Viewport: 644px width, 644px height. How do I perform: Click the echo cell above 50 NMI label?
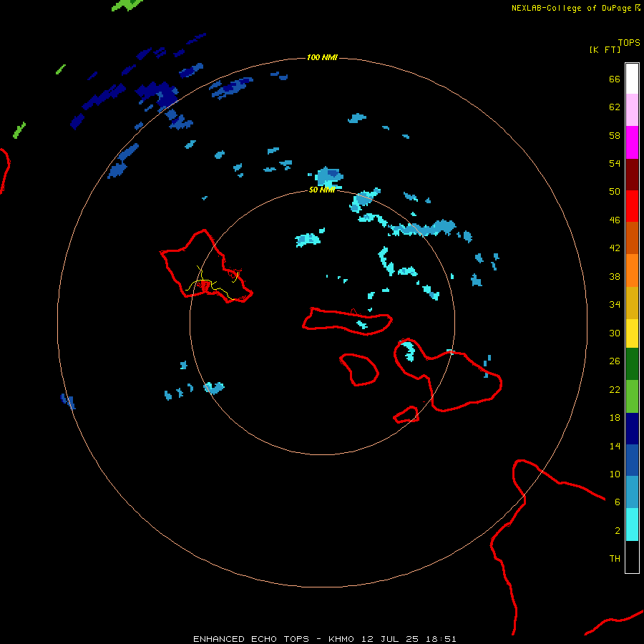pos(328,177)
